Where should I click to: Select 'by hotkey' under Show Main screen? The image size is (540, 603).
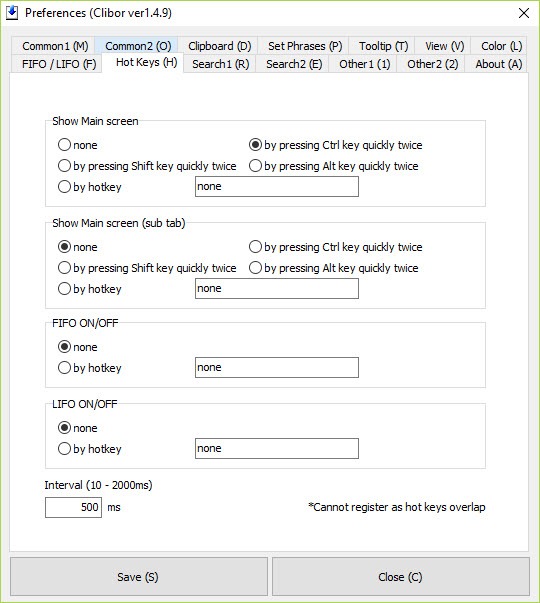(x=90, y=187)
